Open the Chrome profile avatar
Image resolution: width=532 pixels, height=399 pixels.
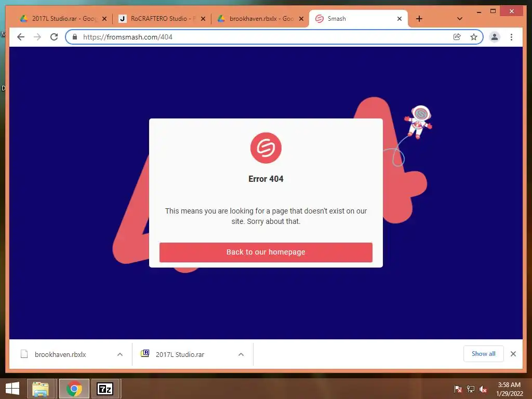[495, 37]
